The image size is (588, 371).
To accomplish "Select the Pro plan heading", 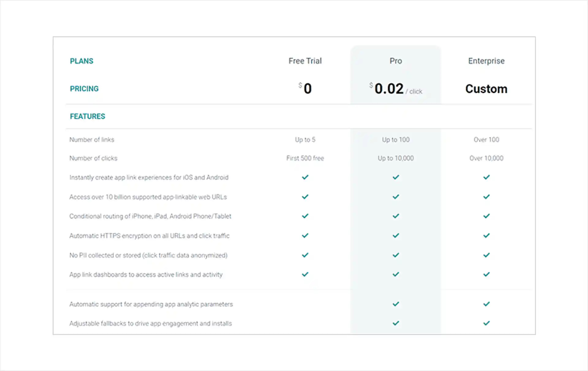I will pyautogui.click(x=396, y=61).
